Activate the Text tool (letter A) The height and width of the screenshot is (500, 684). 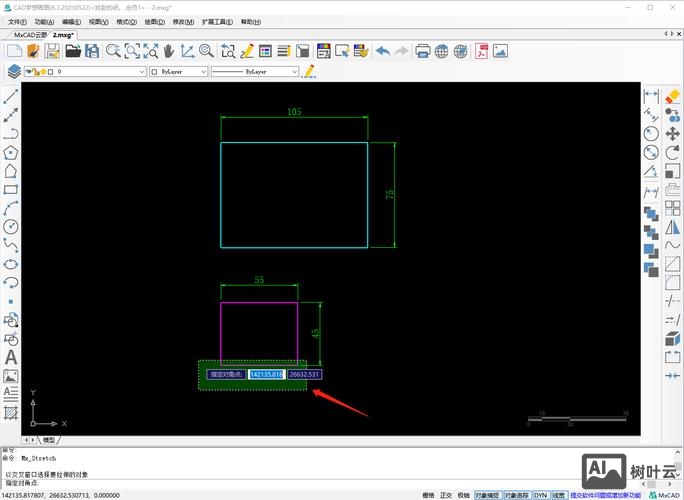coord(11,357)
